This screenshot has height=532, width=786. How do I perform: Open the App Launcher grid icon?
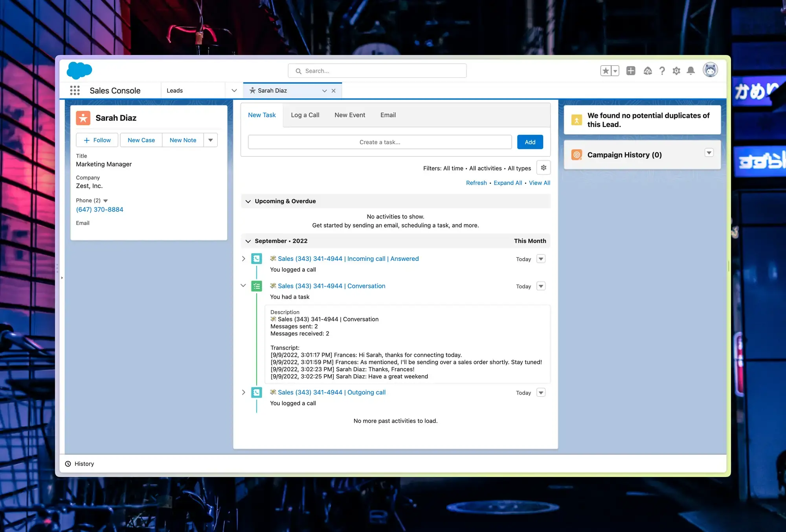75,90
